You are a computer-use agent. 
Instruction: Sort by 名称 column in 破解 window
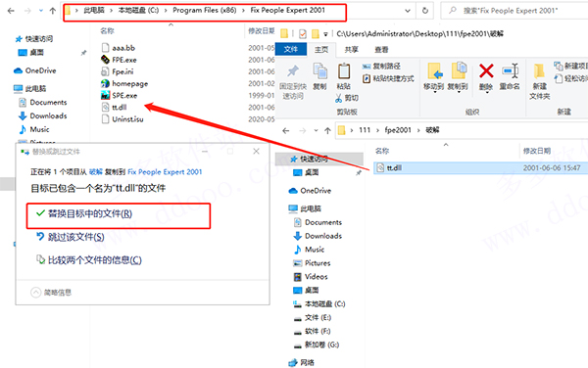tap(382, 151)
